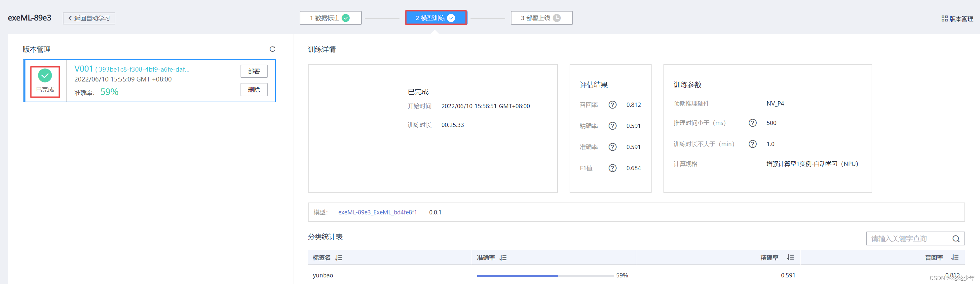Click the project title exeML-89e3
Viewport: 980px width, 284px height.
pyautogui.click(x=29, y=18)
